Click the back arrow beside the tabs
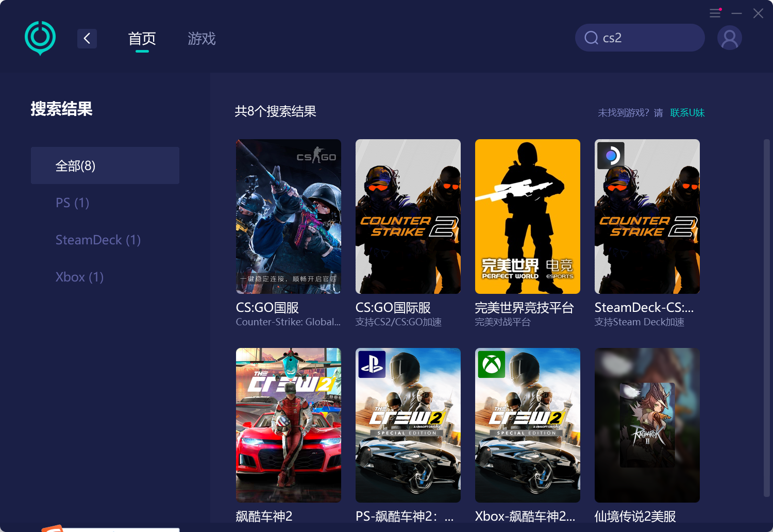This screenshot has width=773, height=532. [x=87, y=38]
